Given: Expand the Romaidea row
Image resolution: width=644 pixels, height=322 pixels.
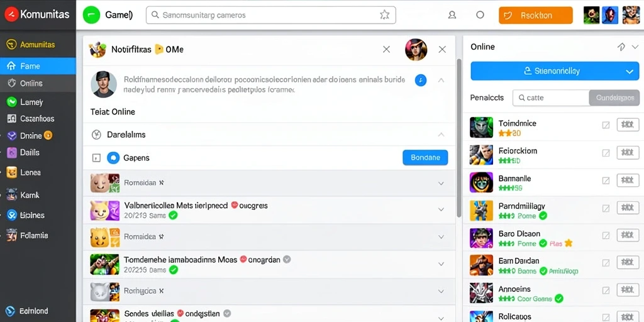Looking at the screenshot, I should [x=441, y=237].
